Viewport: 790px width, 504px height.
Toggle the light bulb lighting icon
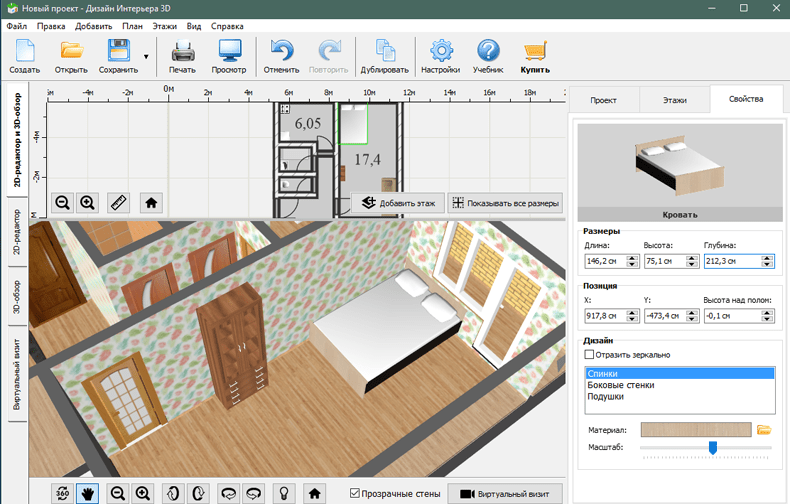[284, 493]
